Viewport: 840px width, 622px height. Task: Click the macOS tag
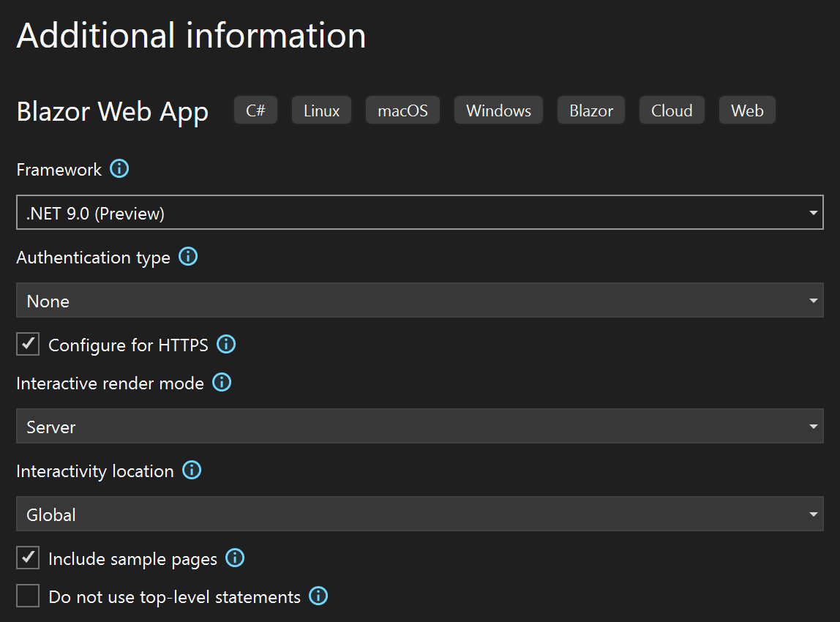coord(403,110)
